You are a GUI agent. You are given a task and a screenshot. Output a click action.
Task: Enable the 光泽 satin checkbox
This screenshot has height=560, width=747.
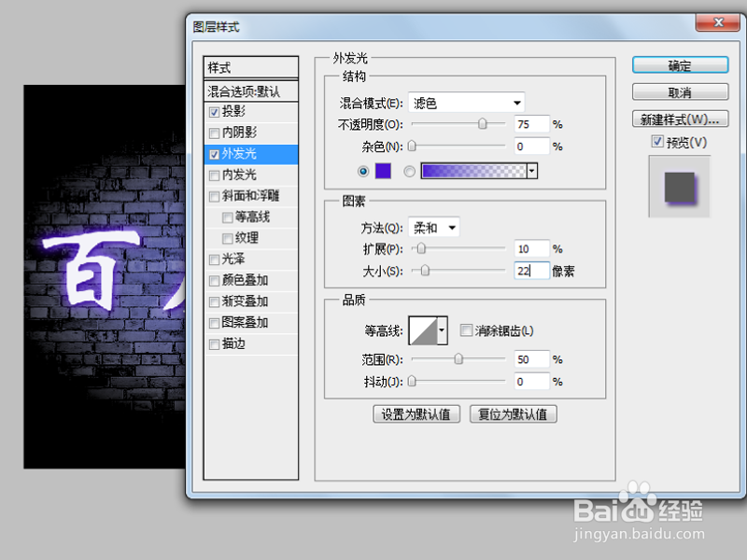(x=215, y=259)
